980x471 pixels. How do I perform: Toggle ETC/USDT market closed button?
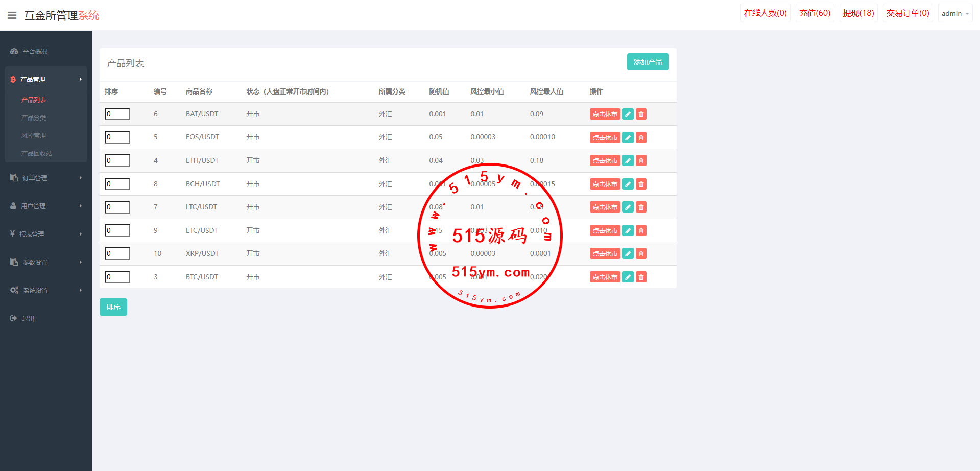tap(605, 230)
